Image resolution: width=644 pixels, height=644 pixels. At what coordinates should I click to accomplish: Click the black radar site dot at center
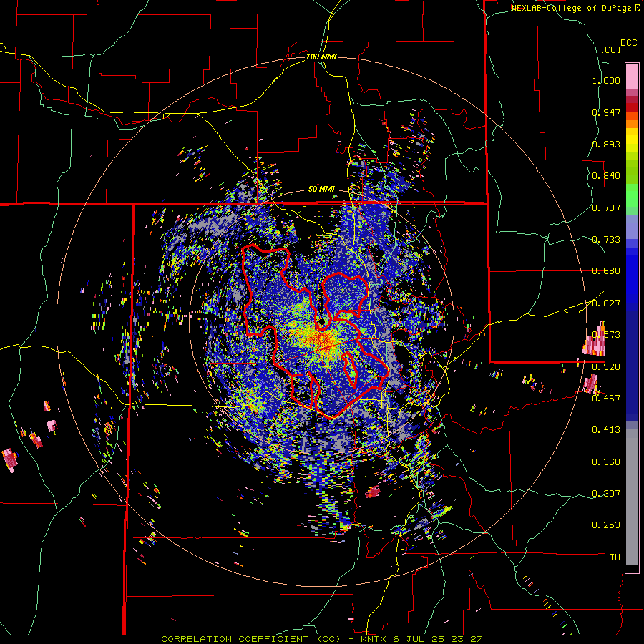(x=321, y=321)
